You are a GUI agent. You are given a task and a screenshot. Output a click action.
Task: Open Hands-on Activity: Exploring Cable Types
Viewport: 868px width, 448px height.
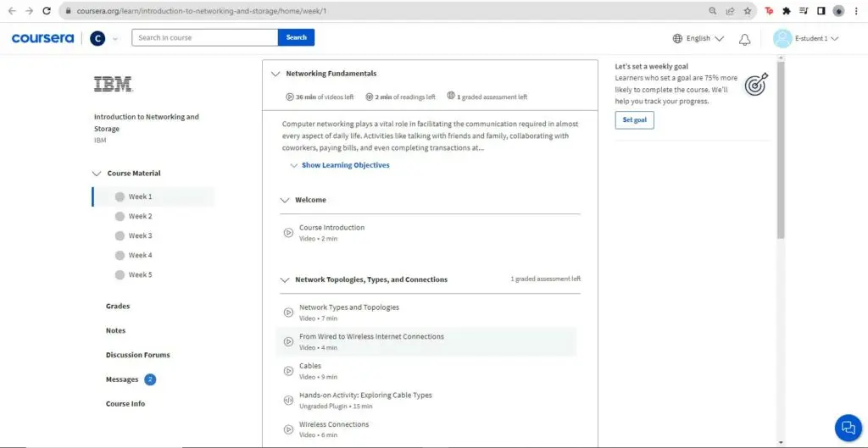point(365,395)
